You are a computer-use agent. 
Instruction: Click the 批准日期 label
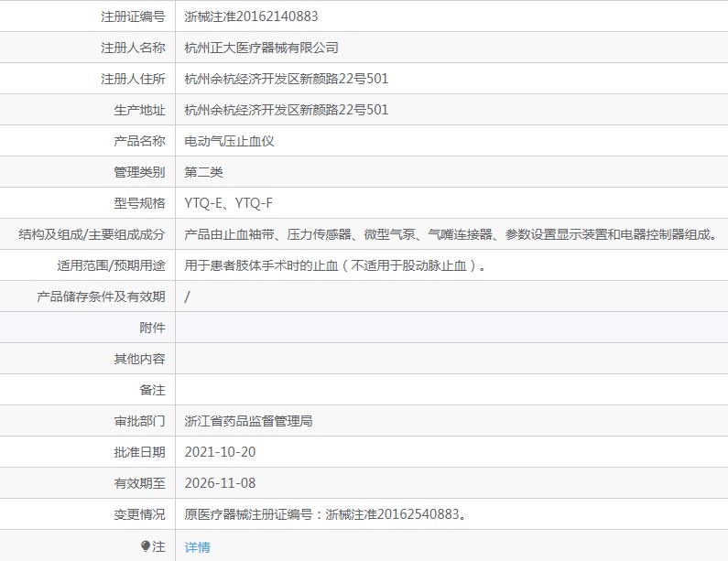(x=139, y=451)
